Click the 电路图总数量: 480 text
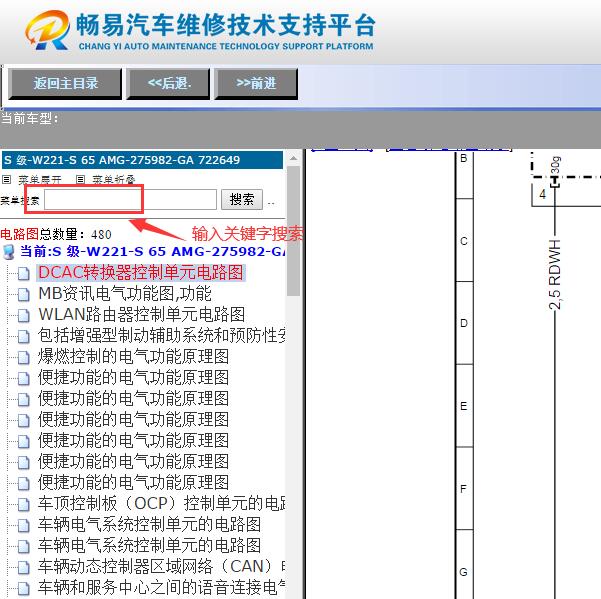Viewport: 601px width, 599px height. pos(56,234)
